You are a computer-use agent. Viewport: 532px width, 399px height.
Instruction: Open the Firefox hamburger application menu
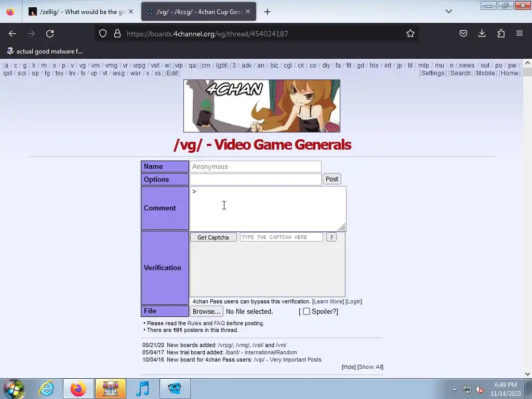point(520,33)
